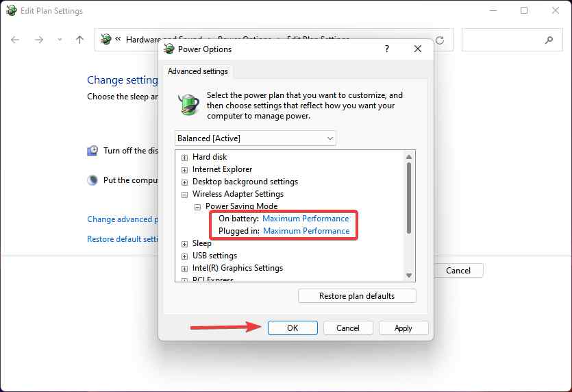Select Intel(R) Graphics Settings label
Image resolution: width=572 pixels, height=392 pixels.
[x=238, y=268]
